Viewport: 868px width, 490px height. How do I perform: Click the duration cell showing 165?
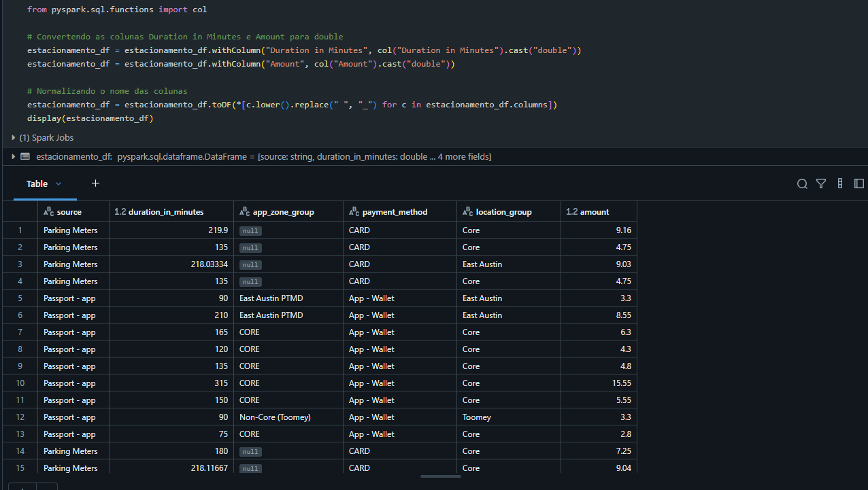point(171,332)
